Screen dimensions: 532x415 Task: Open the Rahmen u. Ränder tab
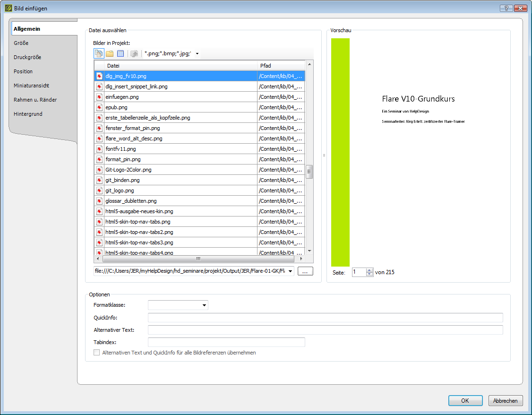point(35,100)
